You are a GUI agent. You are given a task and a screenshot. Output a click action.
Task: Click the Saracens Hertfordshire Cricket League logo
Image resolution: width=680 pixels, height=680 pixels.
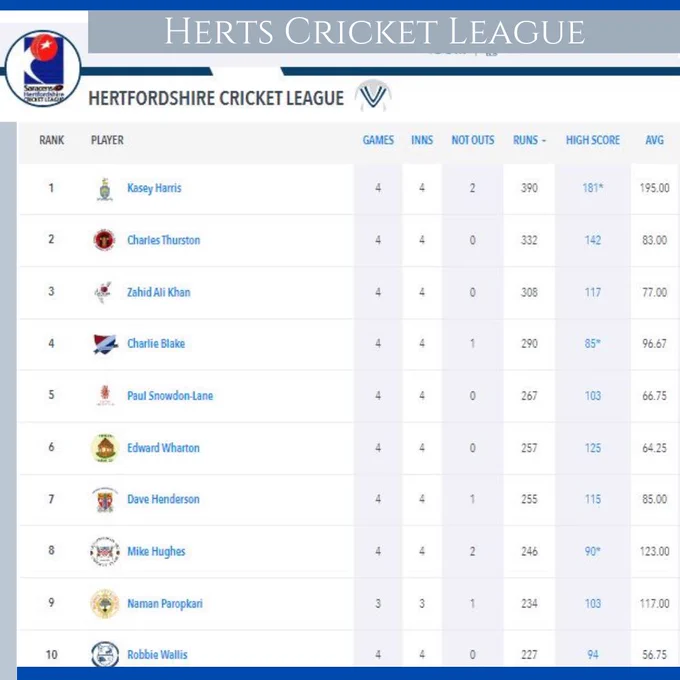pos(43,68)
